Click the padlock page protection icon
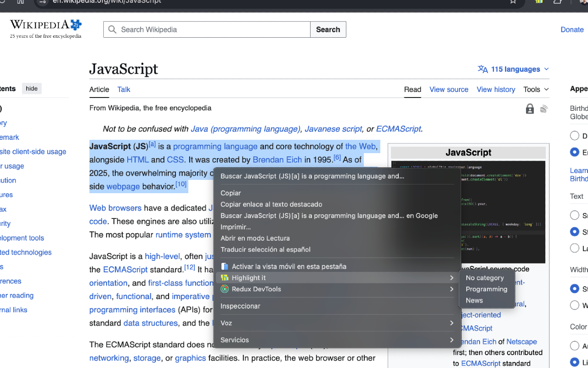588x368 pixels. 530,109
